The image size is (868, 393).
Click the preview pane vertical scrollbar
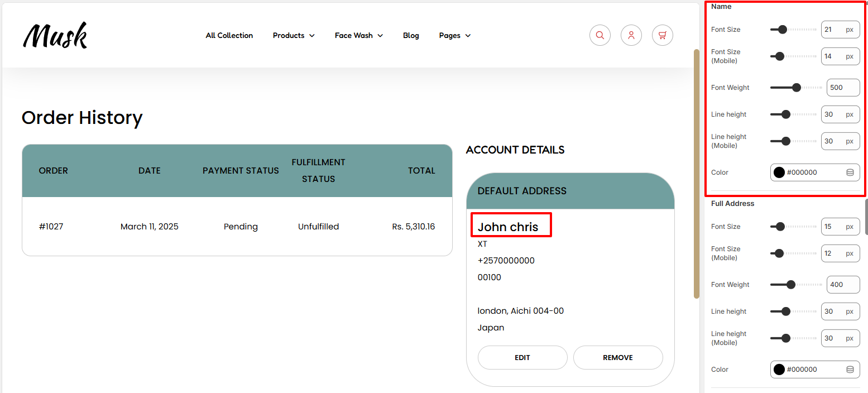(696, 174)
